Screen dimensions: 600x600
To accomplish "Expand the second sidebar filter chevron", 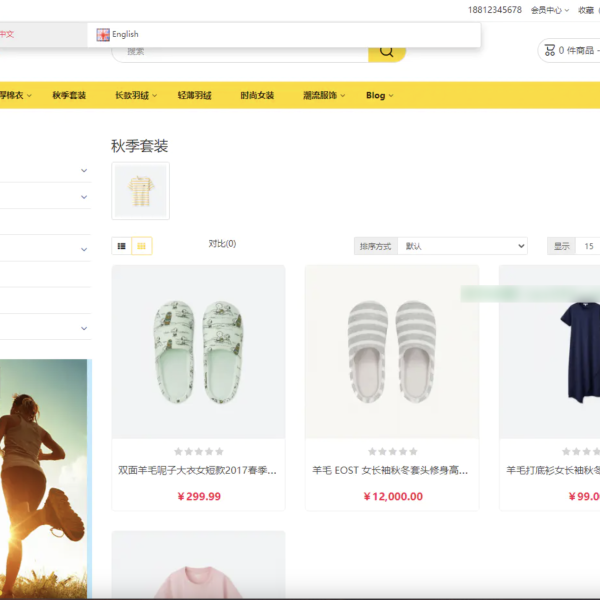I will (84, 197).
